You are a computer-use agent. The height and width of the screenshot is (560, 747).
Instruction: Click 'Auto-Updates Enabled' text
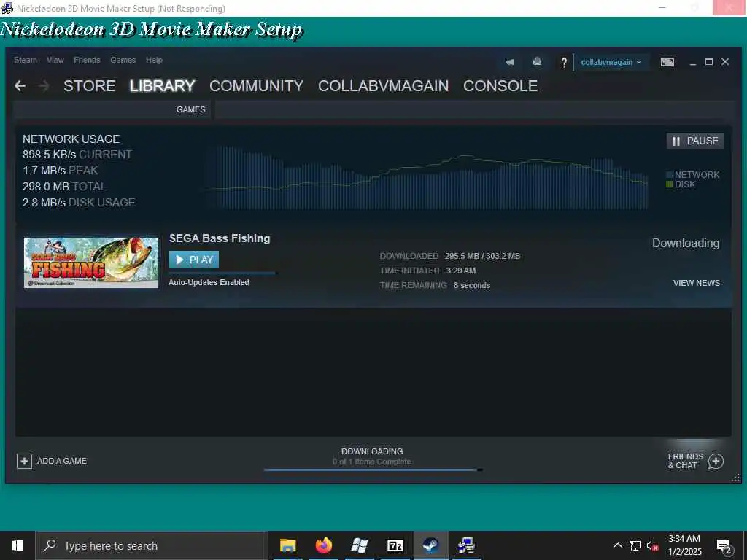(x=209, y=282)
